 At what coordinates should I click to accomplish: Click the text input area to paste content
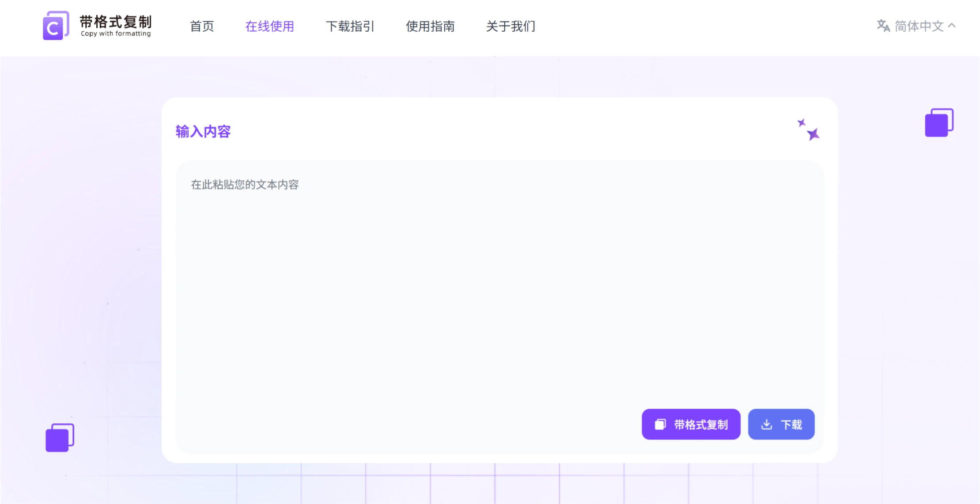coord(499,287)
